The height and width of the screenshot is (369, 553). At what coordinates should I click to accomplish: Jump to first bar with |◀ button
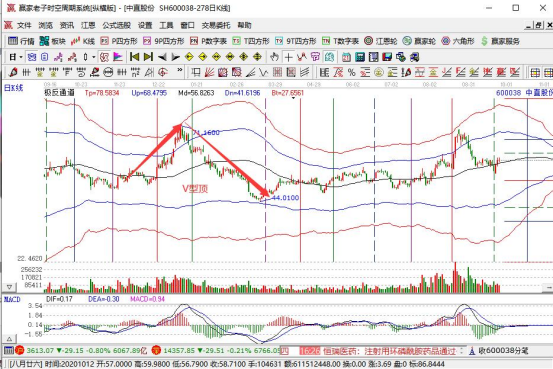(134, 57)
